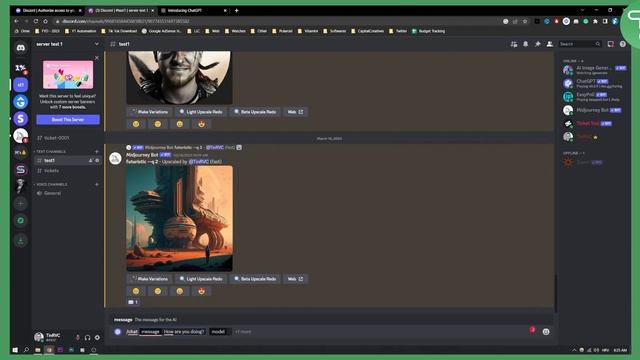Open the blue G server icon
This screenshot has height=360, width=640.
tap(20, 102)
